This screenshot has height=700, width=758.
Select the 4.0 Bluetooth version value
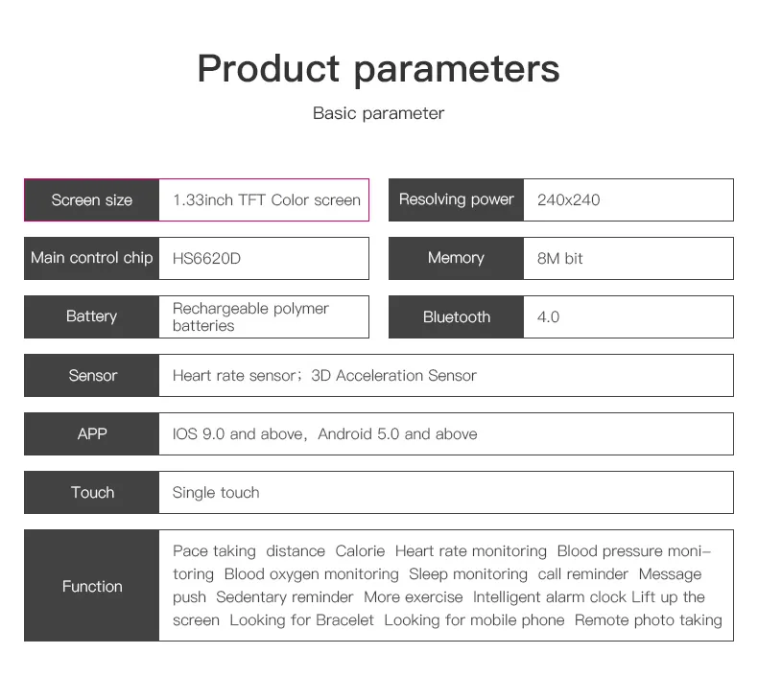click(548, 316)
